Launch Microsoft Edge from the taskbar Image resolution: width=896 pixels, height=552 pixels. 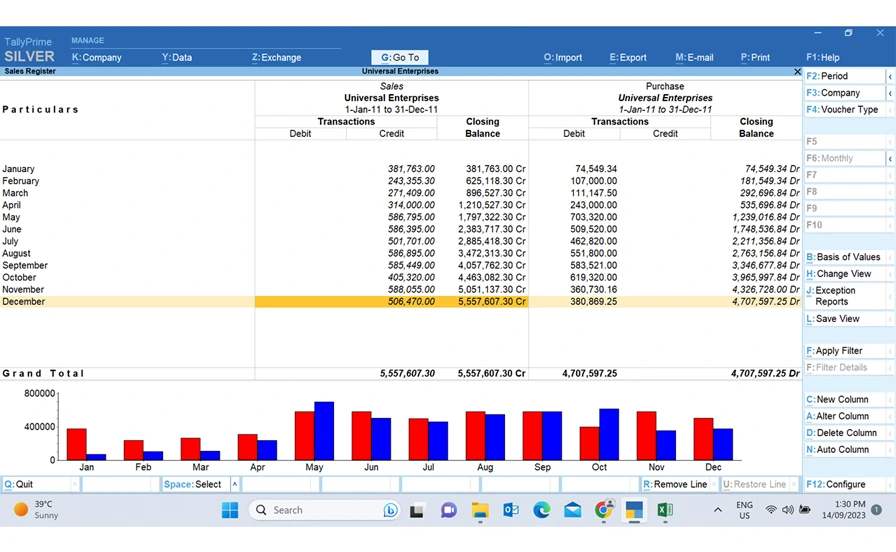tap(542, 510)
